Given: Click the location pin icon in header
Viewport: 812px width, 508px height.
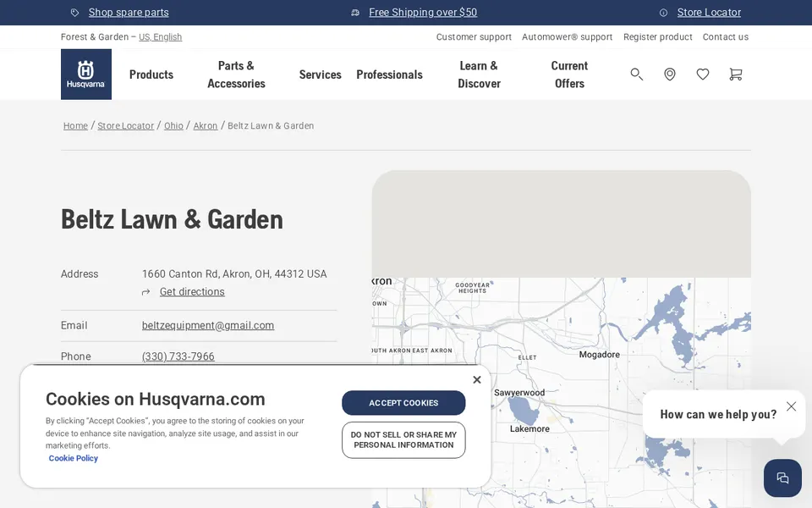Looking at the screenshot, I should (x=670, y=75).
